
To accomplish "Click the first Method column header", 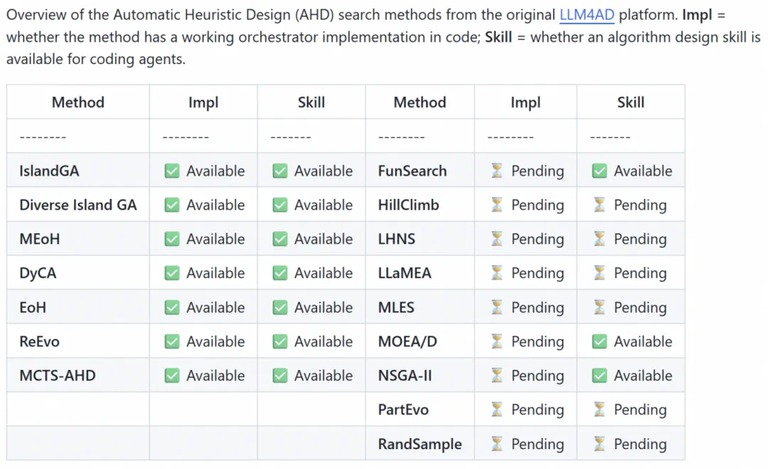I will [x=78, y=102].
